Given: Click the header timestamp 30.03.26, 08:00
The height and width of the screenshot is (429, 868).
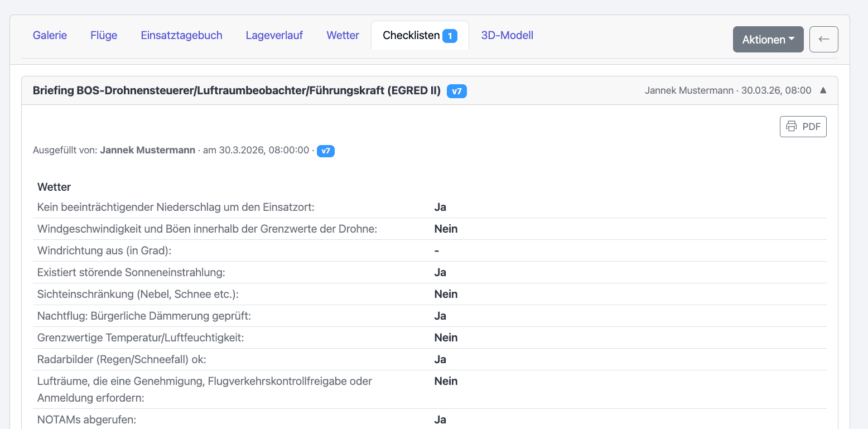Looking at the screenshot, I should tap(777, 90).
